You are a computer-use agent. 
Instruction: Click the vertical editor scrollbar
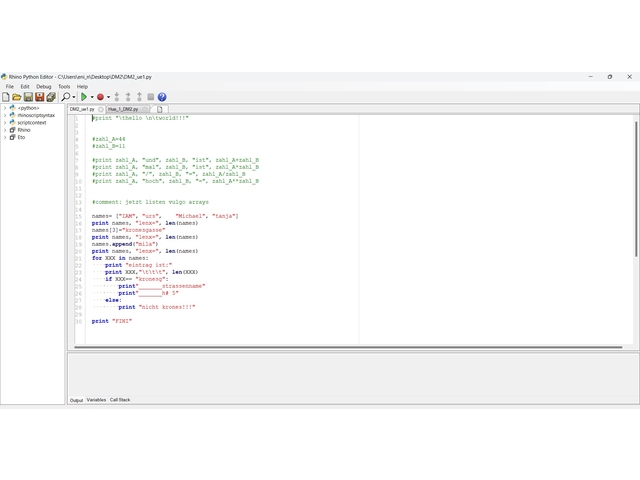coord(636,189)
